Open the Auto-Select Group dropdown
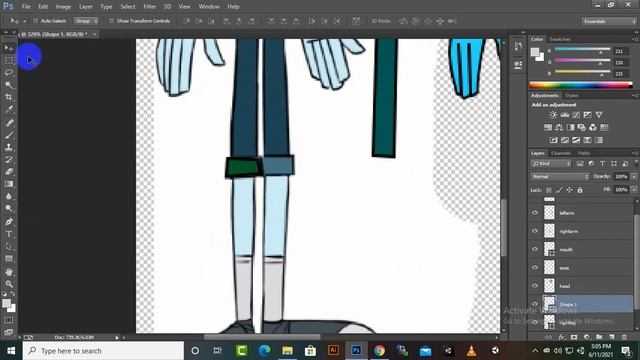 point(86,21)
